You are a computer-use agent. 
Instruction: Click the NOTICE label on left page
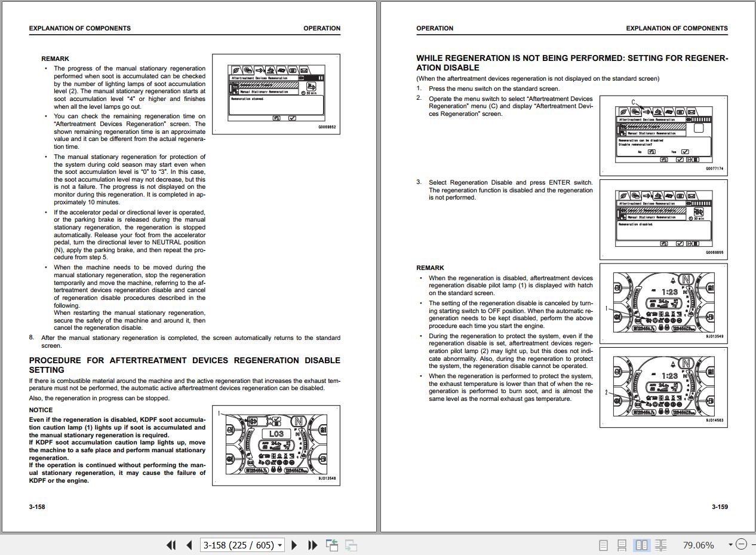click(x=41, y=410)
